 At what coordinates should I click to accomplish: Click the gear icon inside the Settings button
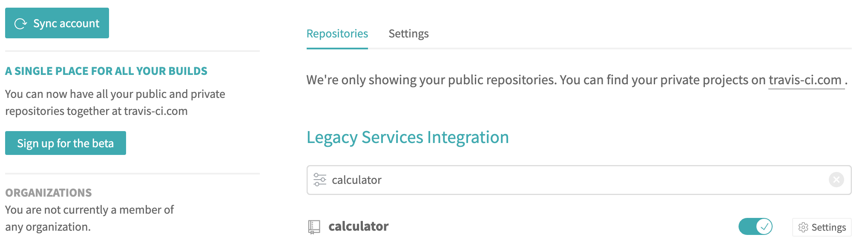click(802, 227)
